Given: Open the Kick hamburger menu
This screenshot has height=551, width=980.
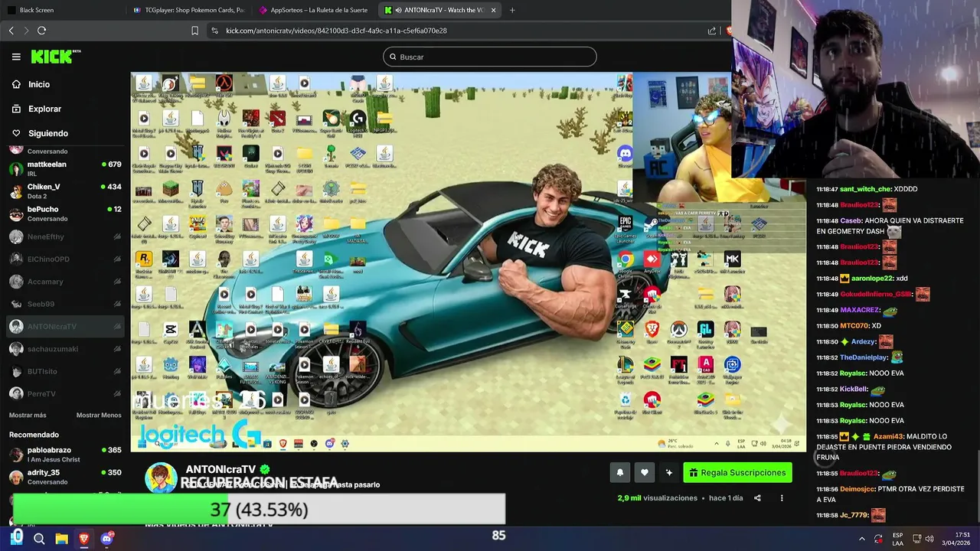Looking at the screenshot, I should tap(16, 57).
